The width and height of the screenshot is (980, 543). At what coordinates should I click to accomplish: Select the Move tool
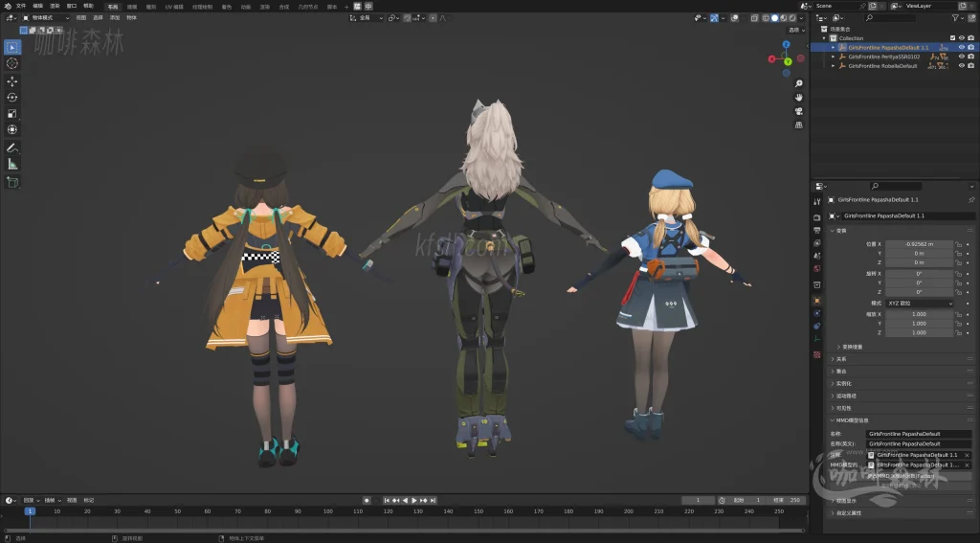(x=11, y=81)
